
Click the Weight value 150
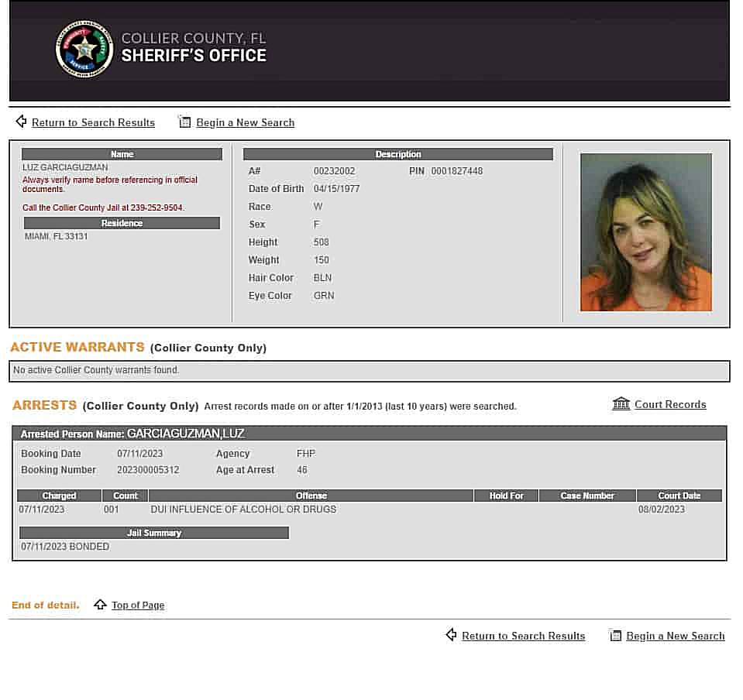pos(321,260)
